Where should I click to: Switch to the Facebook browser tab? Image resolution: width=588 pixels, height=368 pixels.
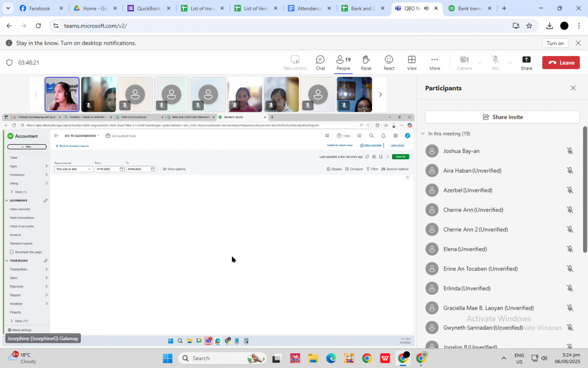(40, 8)
